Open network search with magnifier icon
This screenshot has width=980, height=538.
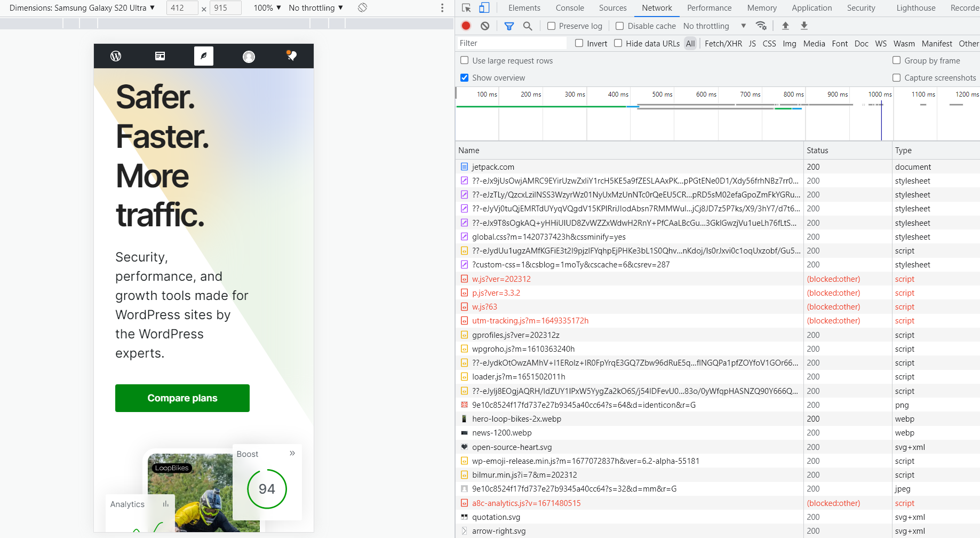[x=528, y=26]
